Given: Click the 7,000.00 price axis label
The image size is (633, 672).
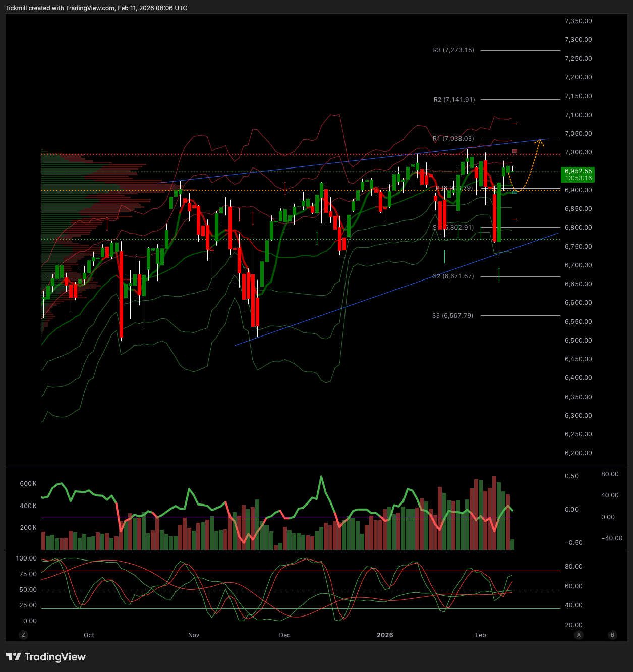Looking at the screenshot, I should 578,152.
